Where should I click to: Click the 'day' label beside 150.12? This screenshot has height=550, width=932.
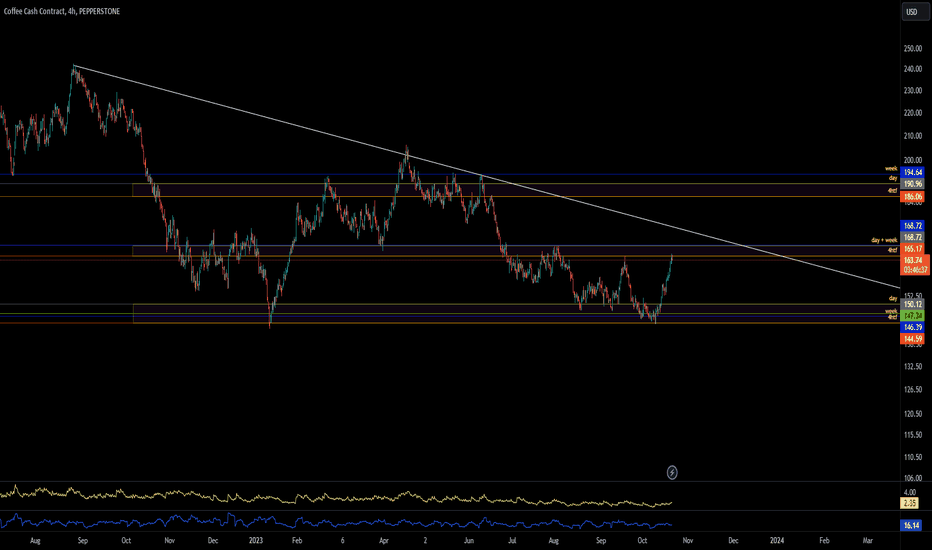pyautogui.click(x=893, y=298)
